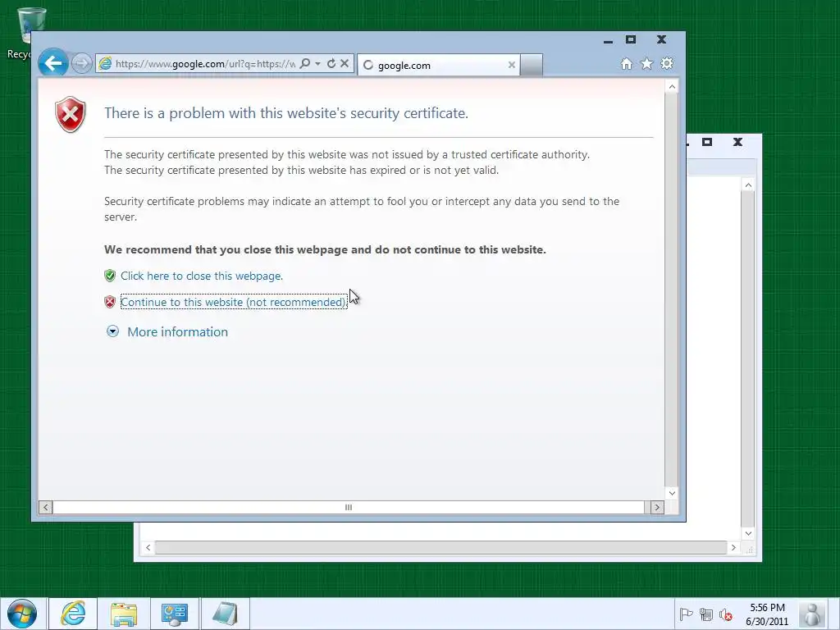Viewport: 840px width, 630px height.
Task: Minimize the front Internet Explorer window
Action: click(x=608, y=40)
